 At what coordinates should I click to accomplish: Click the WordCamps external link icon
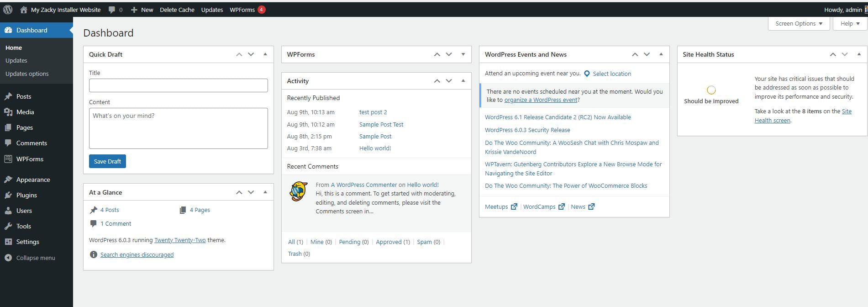[561, 206]
